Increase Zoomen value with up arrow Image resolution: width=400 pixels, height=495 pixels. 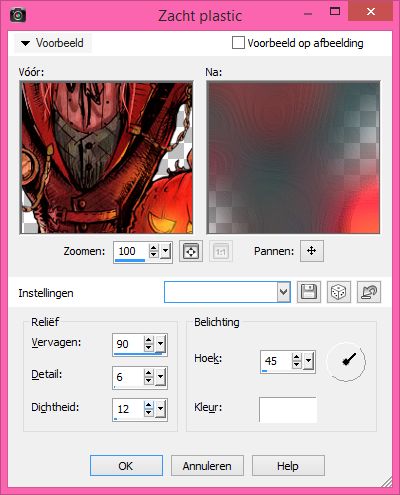pyautogui.click(x=153, y=248)
